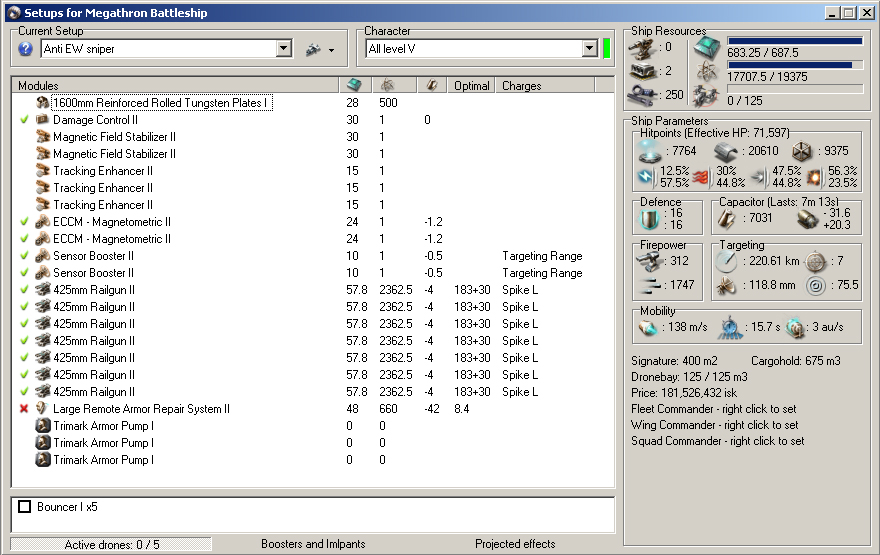The image size is (880, 555).
Task: Click Wing Commander - right click to set
Action: pyautogui.click(x=714, y=425)
